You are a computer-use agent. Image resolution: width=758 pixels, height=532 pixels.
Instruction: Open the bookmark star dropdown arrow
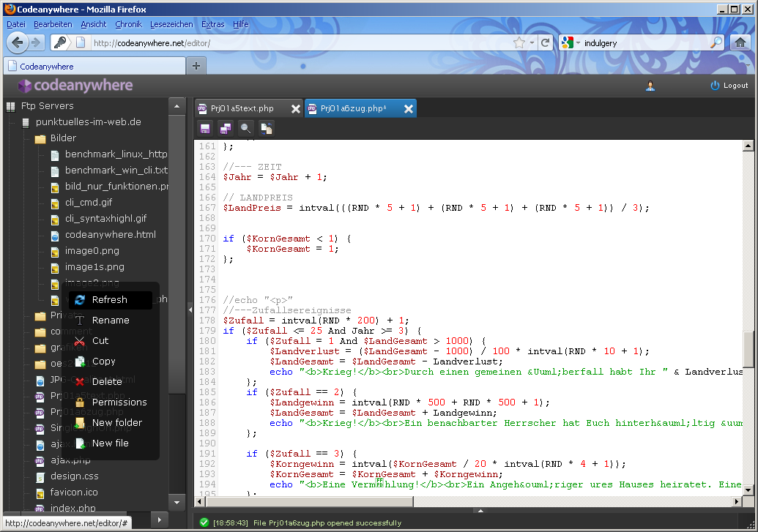[532, 43]
